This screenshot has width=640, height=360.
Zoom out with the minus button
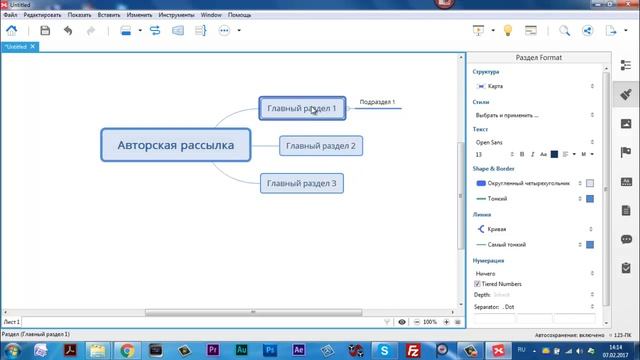(x=417, y=322)
